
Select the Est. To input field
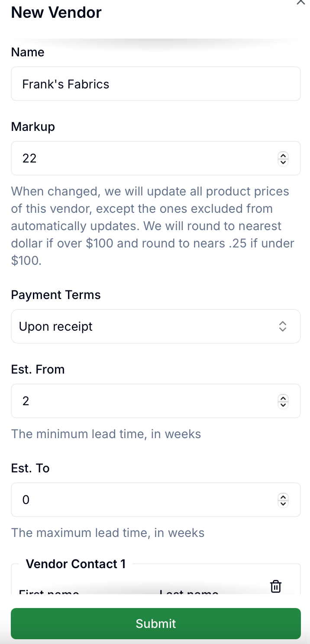pos(156,500)
